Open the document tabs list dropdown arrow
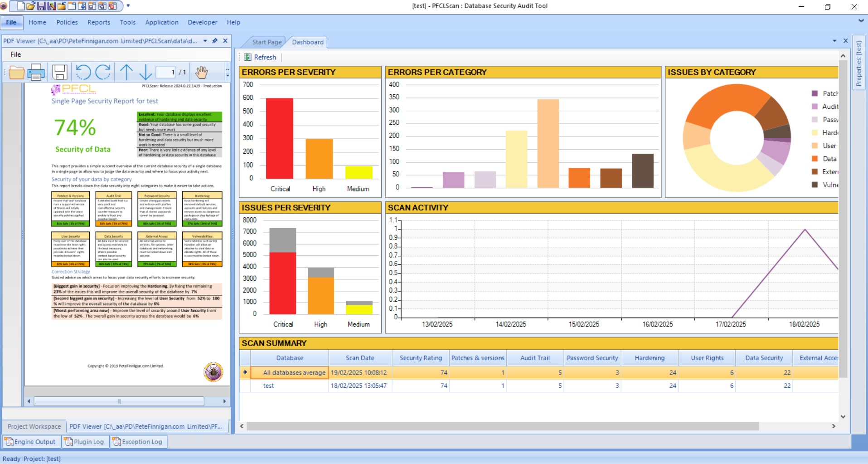The image size is (868, 464). 834,41
